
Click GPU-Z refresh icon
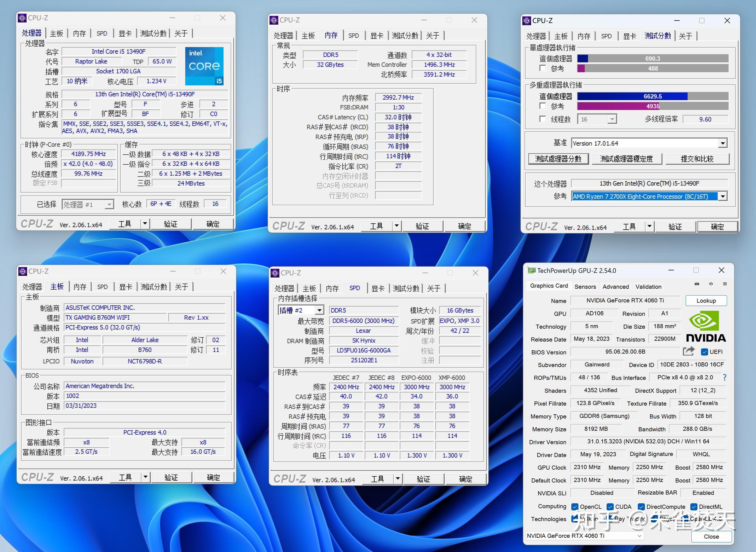click(711, 284)
